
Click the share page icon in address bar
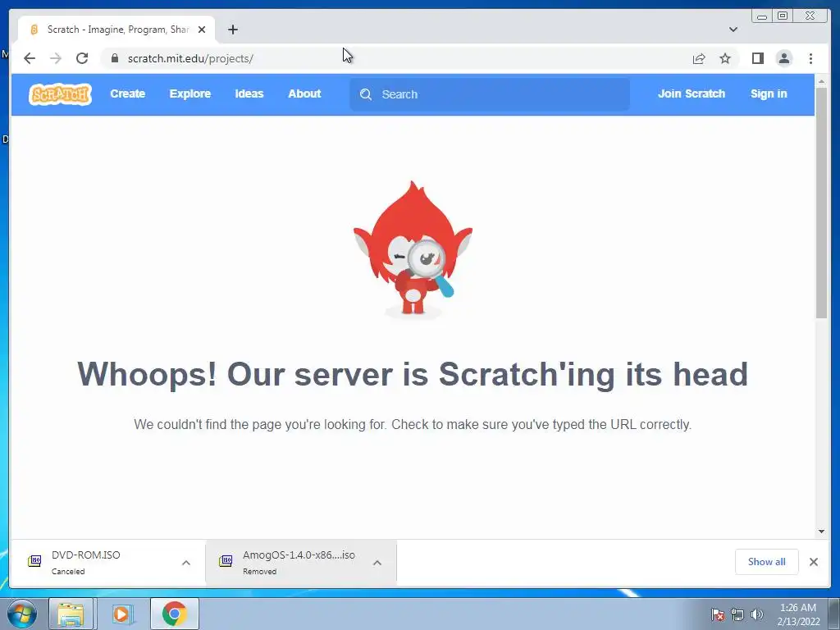tap(699, 58)
